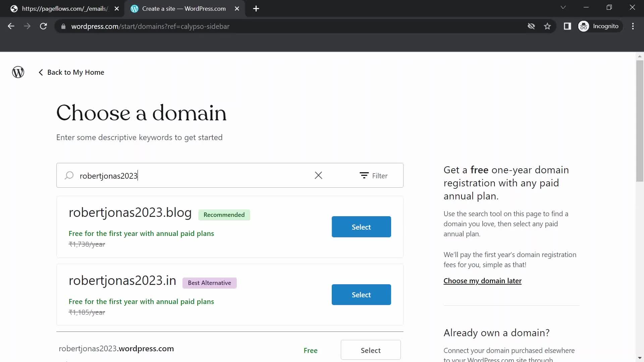The image size is (644, 362).
Task: Click the bookmark/star icon in browser
Action: tap(548, 26)
